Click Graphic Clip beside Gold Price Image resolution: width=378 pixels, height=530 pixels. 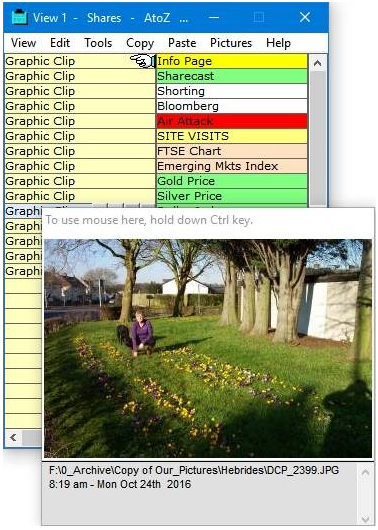(80, 181)
